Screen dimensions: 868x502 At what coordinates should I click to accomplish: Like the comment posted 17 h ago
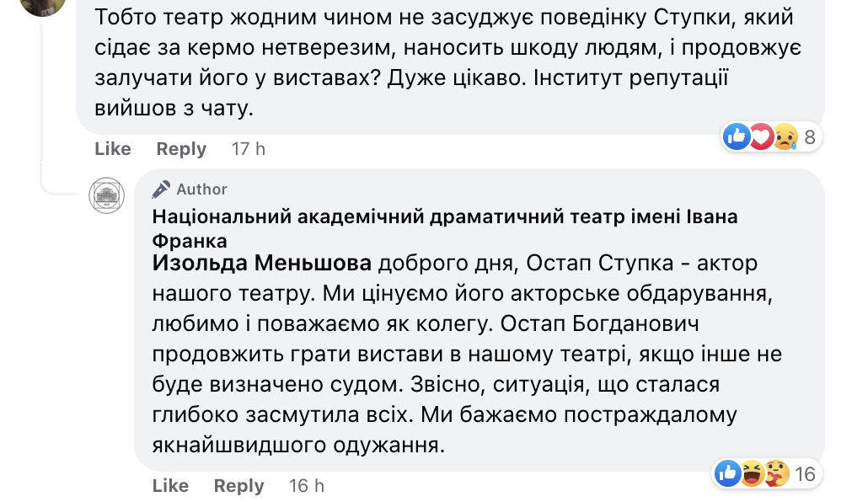[x=113, y=149]
